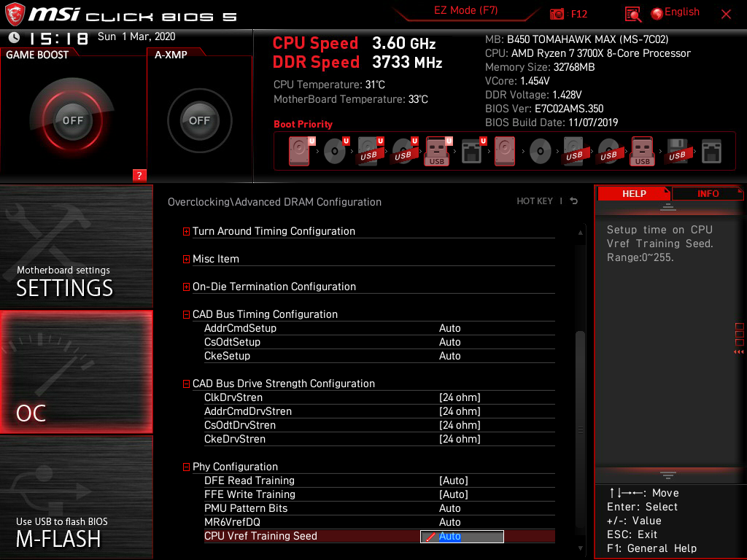
Task: Click the F12 screenshot label
Action: click(578, 14)
